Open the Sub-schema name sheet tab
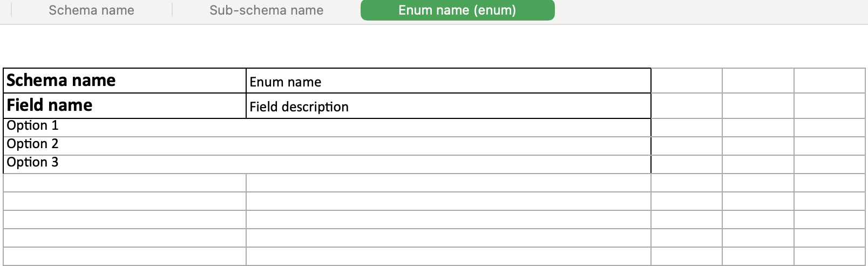868x266 pixels. [x=266, y=10]
